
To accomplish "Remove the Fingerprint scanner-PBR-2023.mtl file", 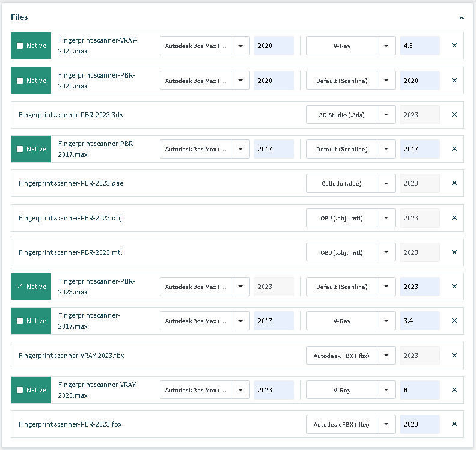I will click(454, 252).
